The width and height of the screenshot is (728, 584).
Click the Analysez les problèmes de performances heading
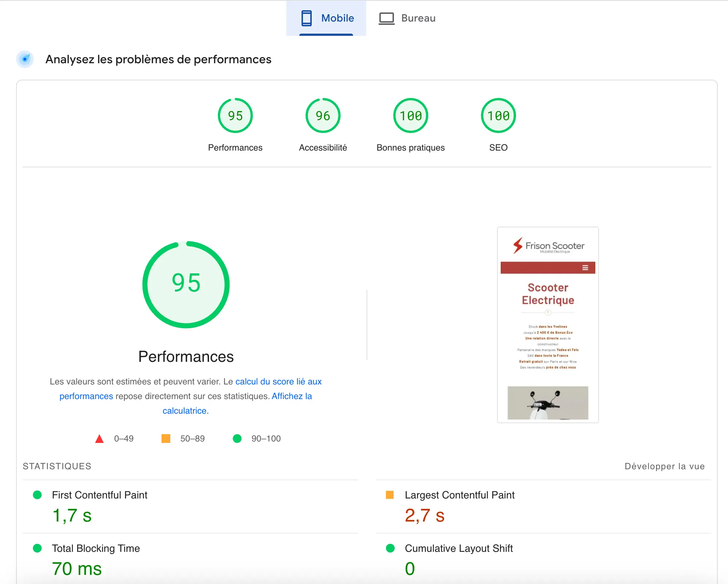(x=158, y=59)
